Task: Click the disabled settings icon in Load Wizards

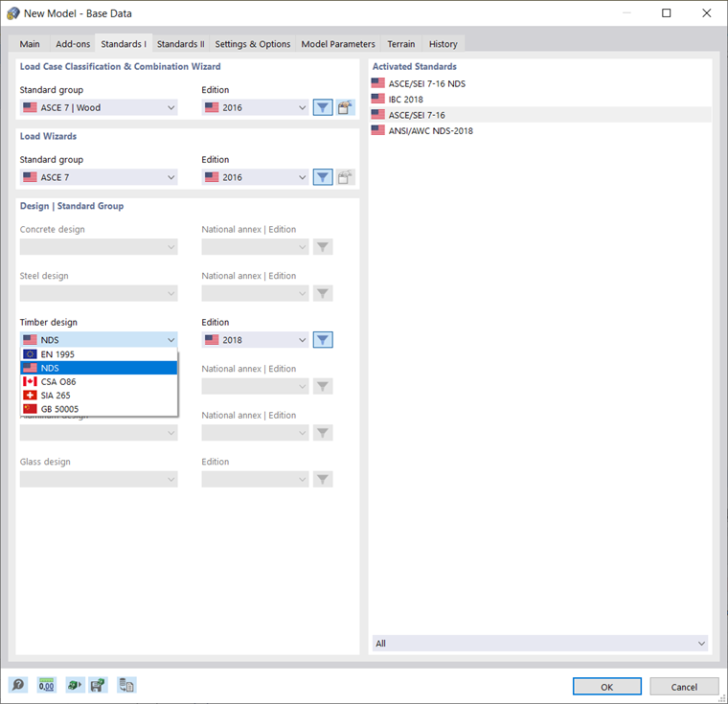Action: coord(345,177)
